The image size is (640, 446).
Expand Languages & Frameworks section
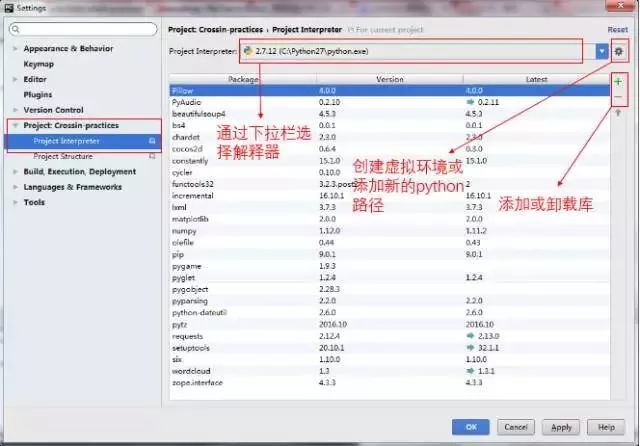[15, 187]
